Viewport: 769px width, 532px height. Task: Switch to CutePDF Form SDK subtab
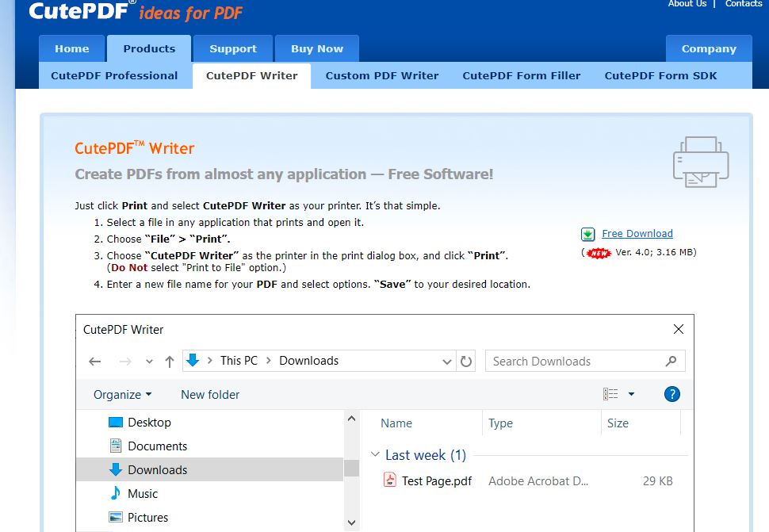660,75
